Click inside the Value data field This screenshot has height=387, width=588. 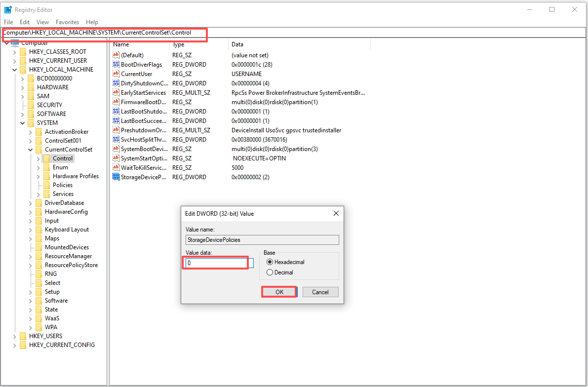tap(215, 263)
